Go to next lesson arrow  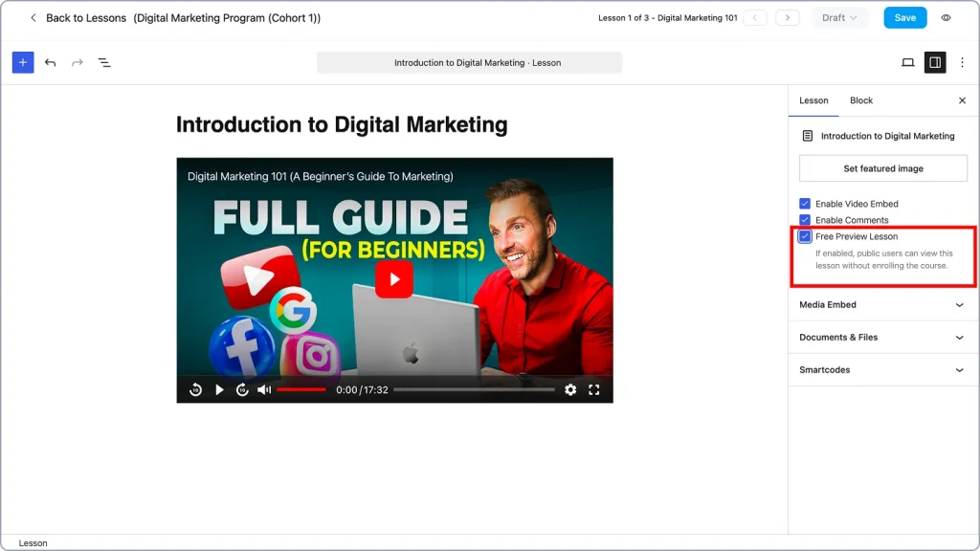(788, 18)
